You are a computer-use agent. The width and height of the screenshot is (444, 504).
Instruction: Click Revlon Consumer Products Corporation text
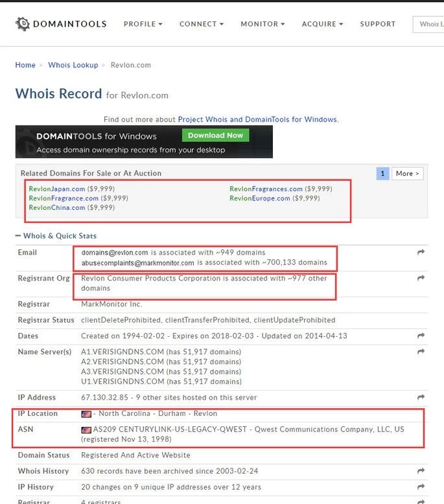click(151, 279)
